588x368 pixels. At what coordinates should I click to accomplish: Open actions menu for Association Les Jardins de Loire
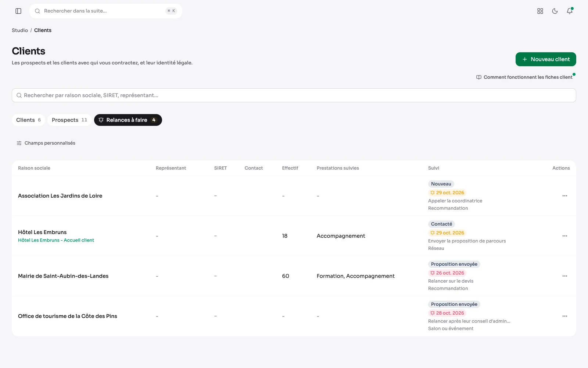[x=565, y=196]
